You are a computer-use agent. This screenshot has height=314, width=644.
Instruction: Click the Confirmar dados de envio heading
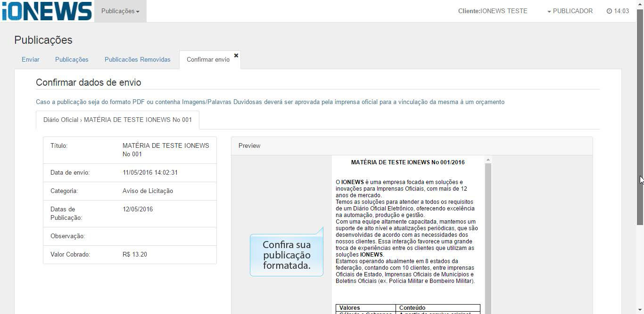89,82
